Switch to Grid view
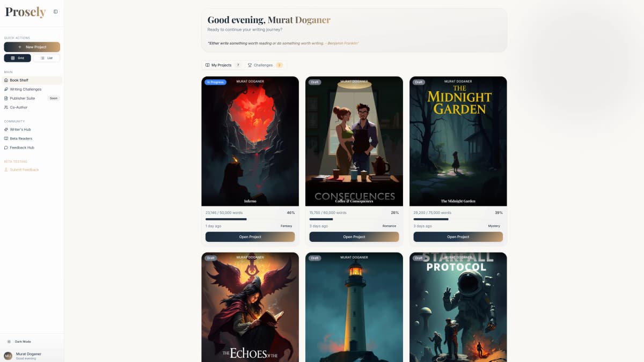 click(18, 57)
